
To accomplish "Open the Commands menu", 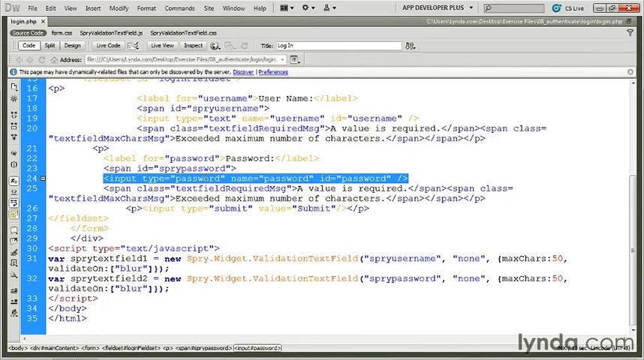I will (x=179, y=8).
